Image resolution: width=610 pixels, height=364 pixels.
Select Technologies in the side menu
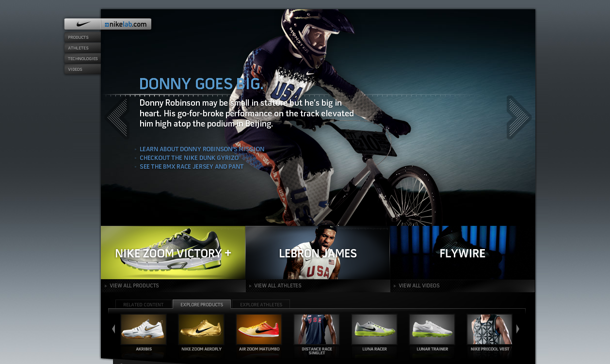(x=82, y=59)
